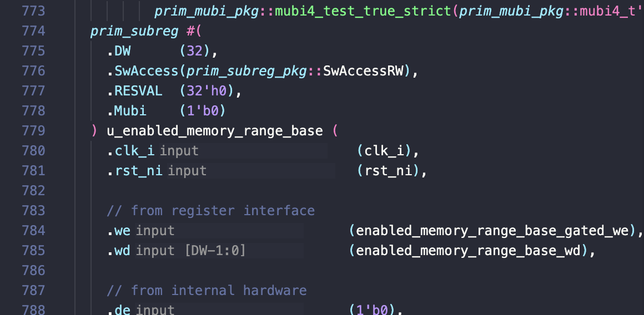Click the u_enabled_memory_range_base instance name

[214, 131]
